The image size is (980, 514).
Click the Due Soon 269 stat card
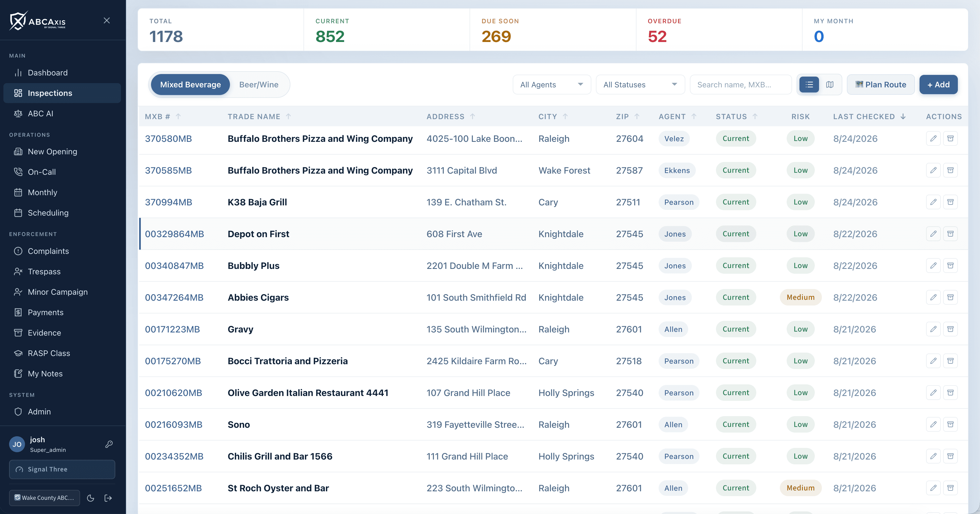coord(553,30)
